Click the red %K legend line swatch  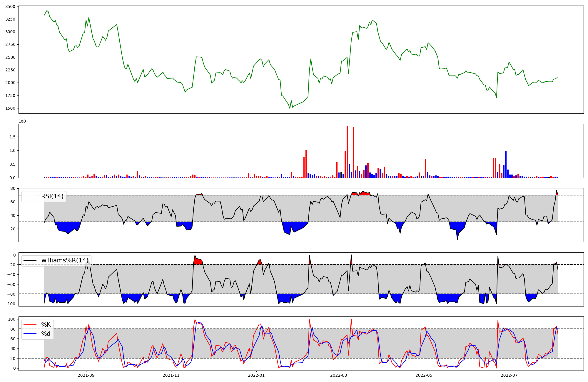(x=30, y=325)
